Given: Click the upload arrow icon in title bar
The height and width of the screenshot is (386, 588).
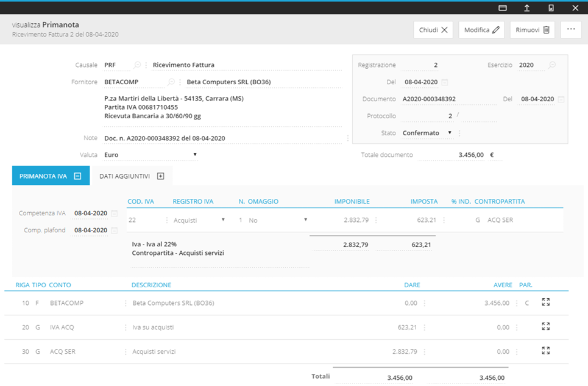Looking at the screenshot, I should [527, 8].
